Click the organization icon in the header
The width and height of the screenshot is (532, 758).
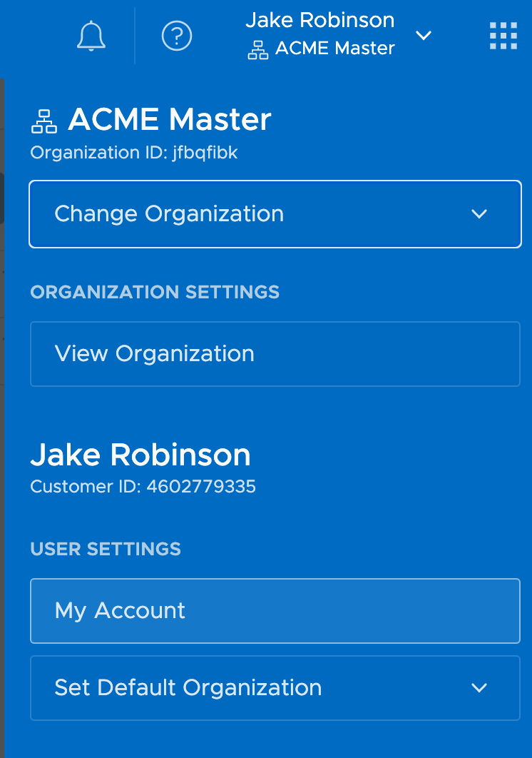[x=257, y=50]
